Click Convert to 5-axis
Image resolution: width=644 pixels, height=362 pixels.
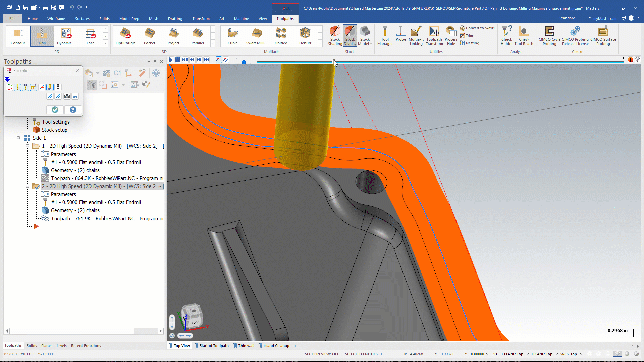pos(477,28)
